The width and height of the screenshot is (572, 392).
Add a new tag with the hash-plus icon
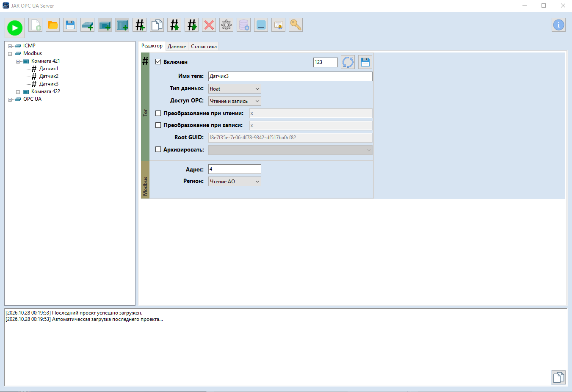click(x=140, y=25)
